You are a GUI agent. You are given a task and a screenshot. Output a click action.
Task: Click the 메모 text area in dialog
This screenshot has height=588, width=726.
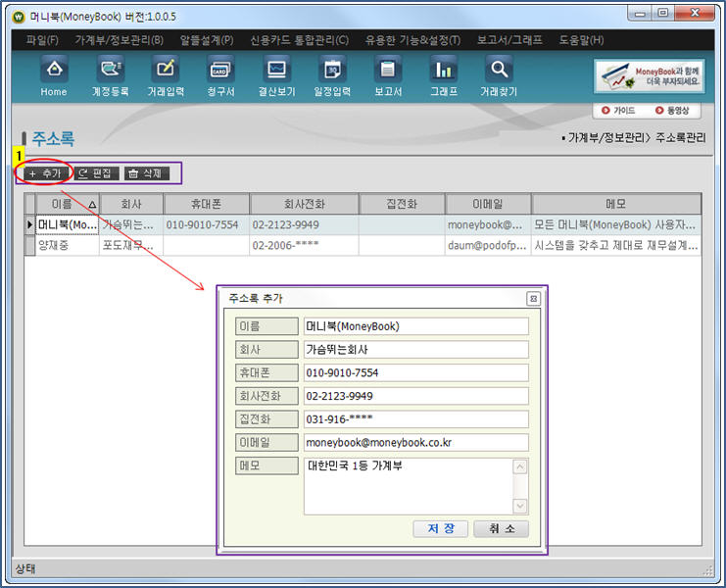(409, 486)
